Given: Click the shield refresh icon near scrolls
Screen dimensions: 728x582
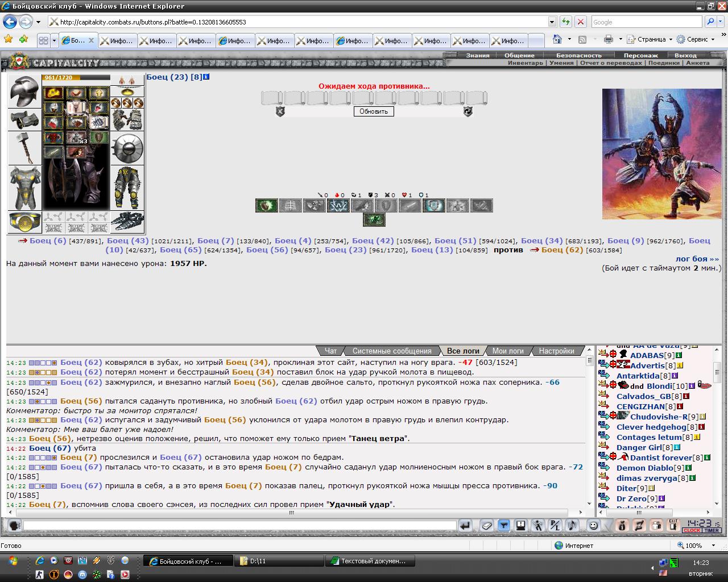Looking at the screenshot, I should pos(468,111).
